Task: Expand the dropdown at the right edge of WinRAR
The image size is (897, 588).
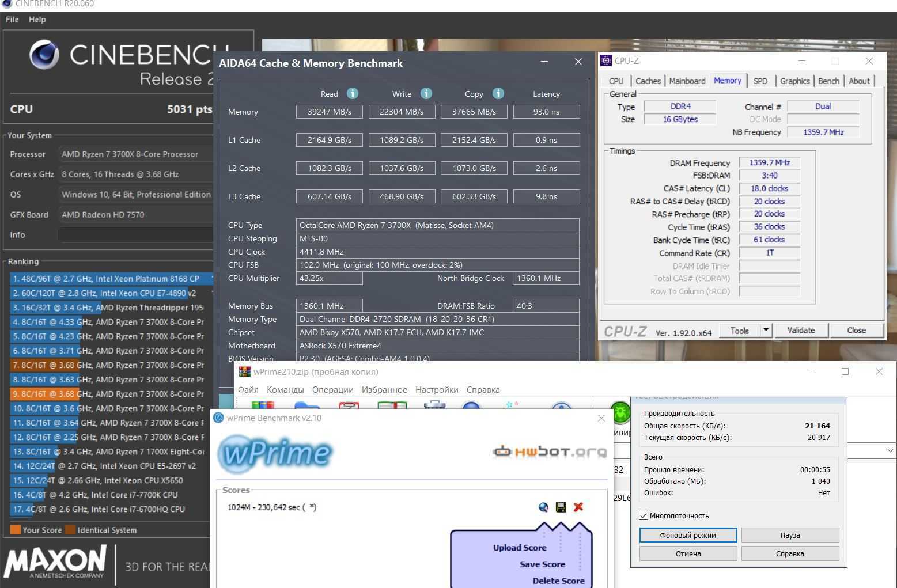Action: [890, 450]
